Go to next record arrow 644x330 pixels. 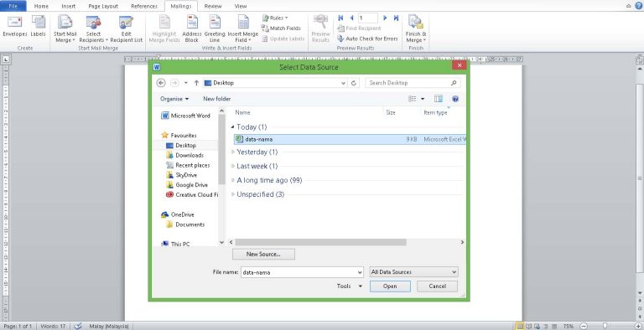(385, 18)
